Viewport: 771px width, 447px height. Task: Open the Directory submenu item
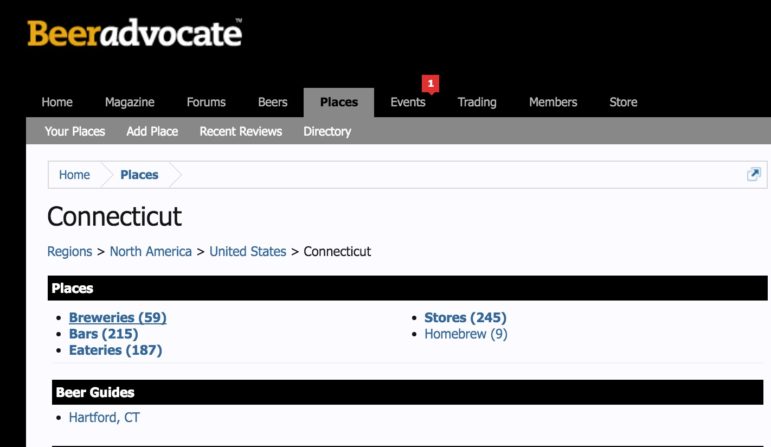coord(327,131)
